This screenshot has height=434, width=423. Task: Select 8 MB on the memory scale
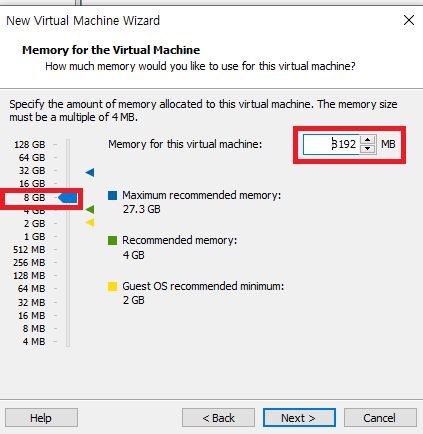(34, 328)
